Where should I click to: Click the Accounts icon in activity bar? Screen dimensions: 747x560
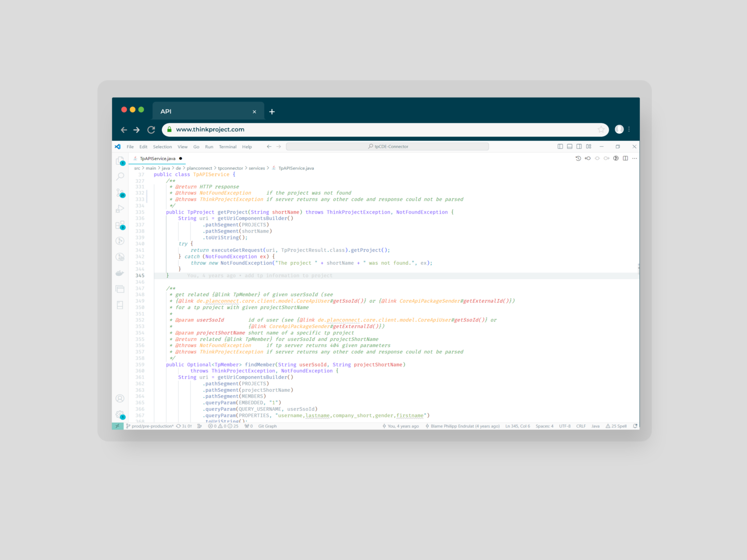point(120,398)
